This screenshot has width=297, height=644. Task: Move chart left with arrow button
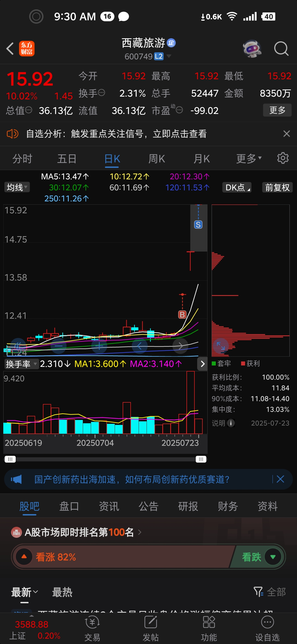(x=140, y=346)
